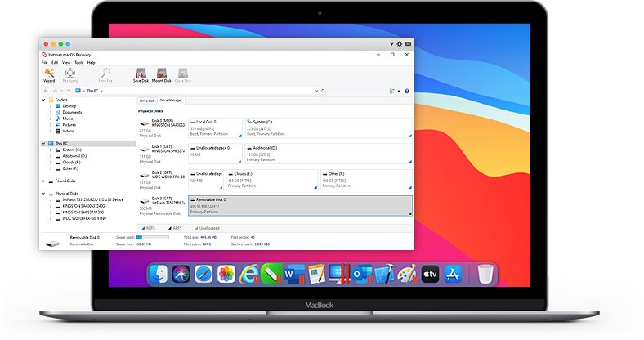Select the Unallocated space 0 block
This screenshot has width=644, height=340.
[x=215, y=154]
